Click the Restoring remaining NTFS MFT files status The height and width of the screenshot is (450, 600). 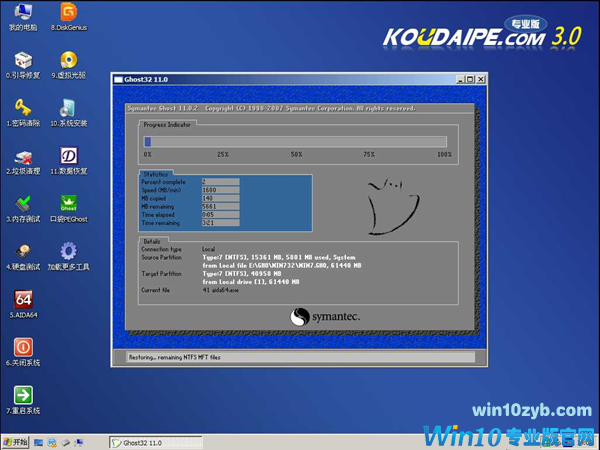(174, 357)
